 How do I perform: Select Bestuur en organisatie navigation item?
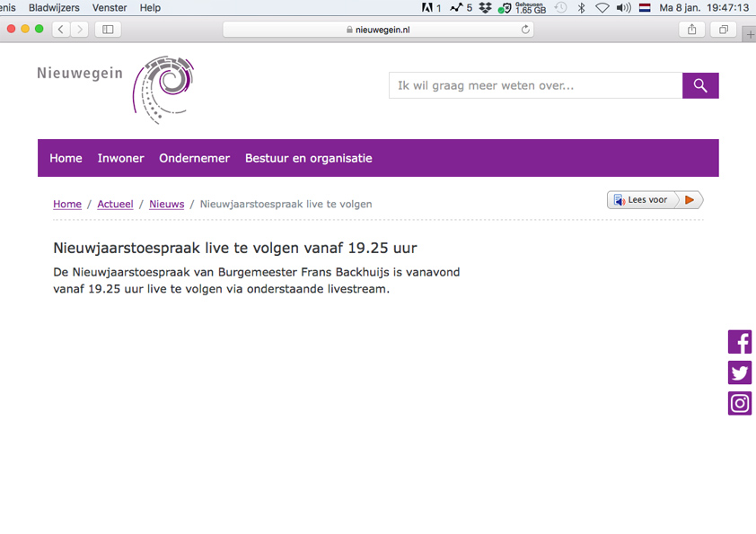click(308, 158)
